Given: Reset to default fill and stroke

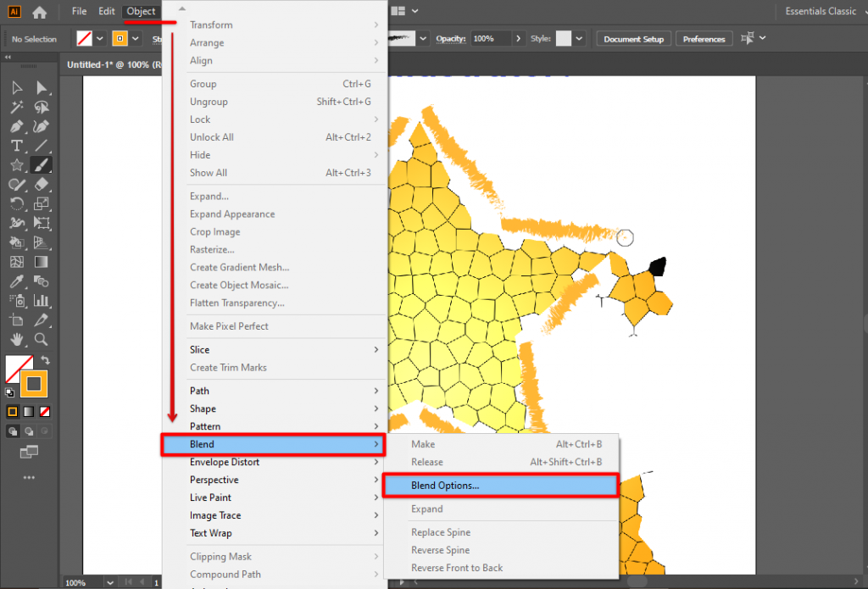Looking at the screenshot, I should click(9, 391).
